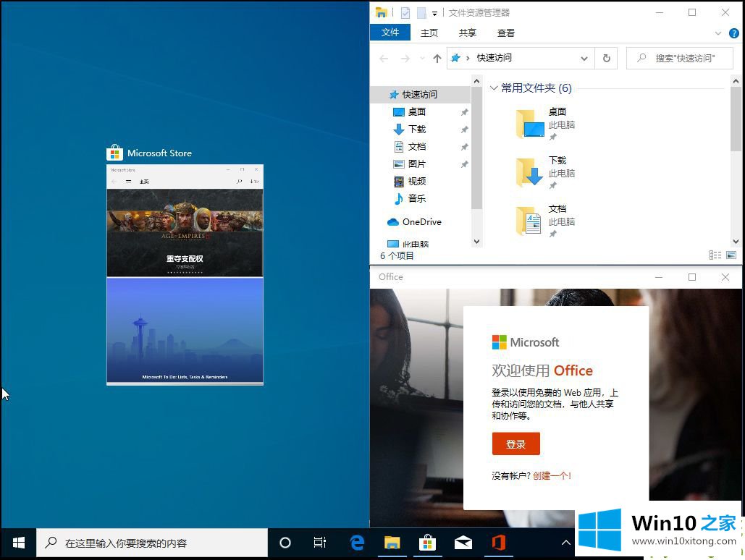
Task: Click Cortana circle icon on taskbar
Action: (285, 543)
